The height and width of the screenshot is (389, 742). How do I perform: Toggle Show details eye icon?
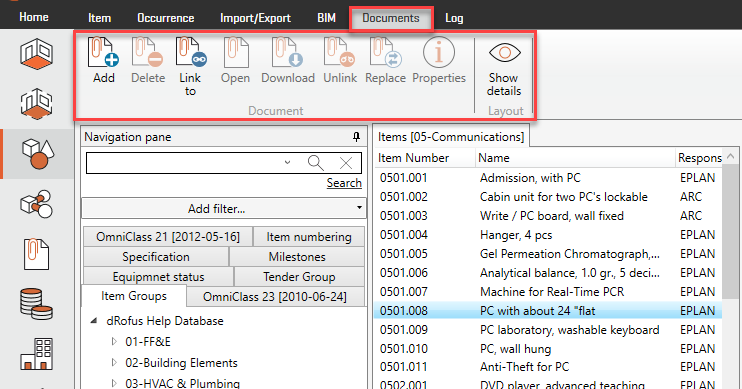504,53
